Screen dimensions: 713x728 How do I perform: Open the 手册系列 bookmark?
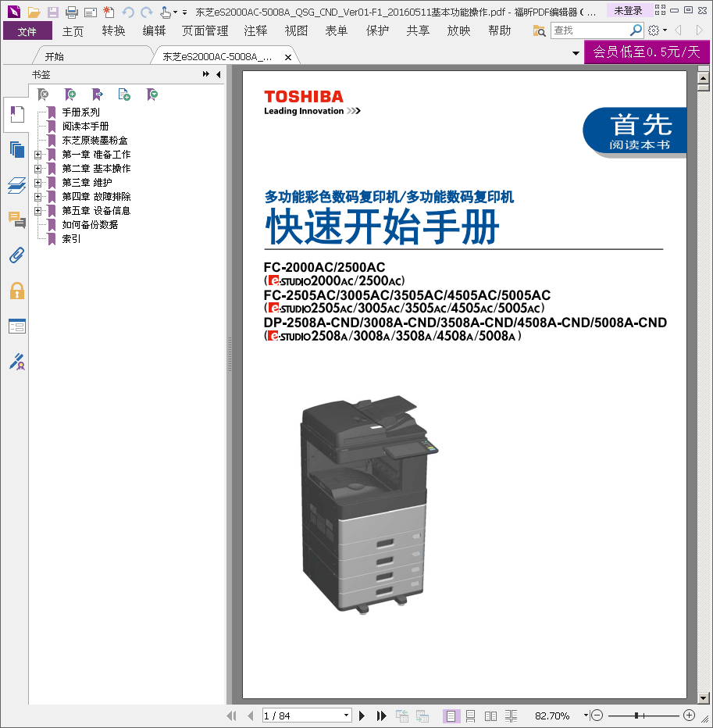[80, 112]
